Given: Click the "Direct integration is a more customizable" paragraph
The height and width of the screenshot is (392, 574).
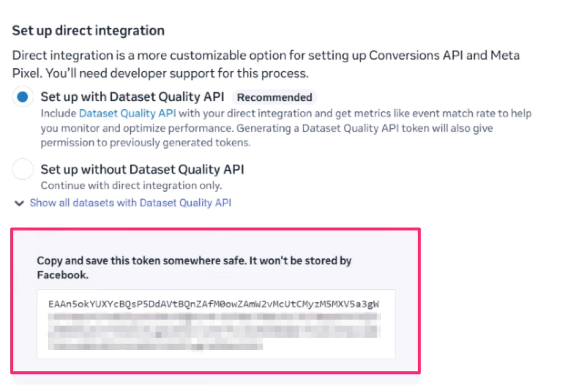Looking at the screenshot, I should tap(266, 56).
